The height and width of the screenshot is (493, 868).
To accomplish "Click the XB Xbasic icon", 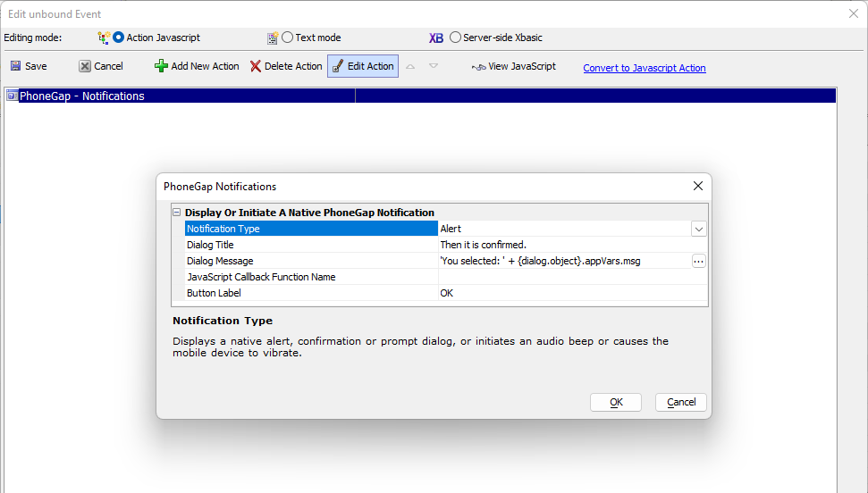I will point(436,38).
